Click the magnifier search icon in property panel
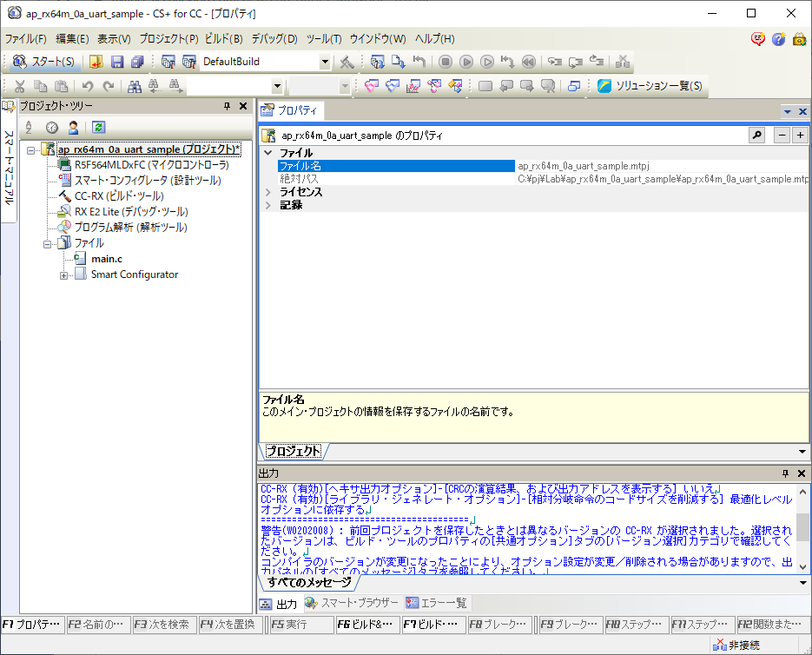This screenshot has height=655, width=812. 756,135
